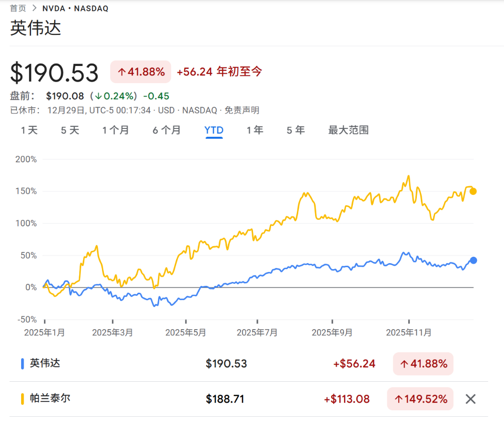
Task: Click the yellow 帕兰泰尔 series endpoint dot
Action: [472, 190]
